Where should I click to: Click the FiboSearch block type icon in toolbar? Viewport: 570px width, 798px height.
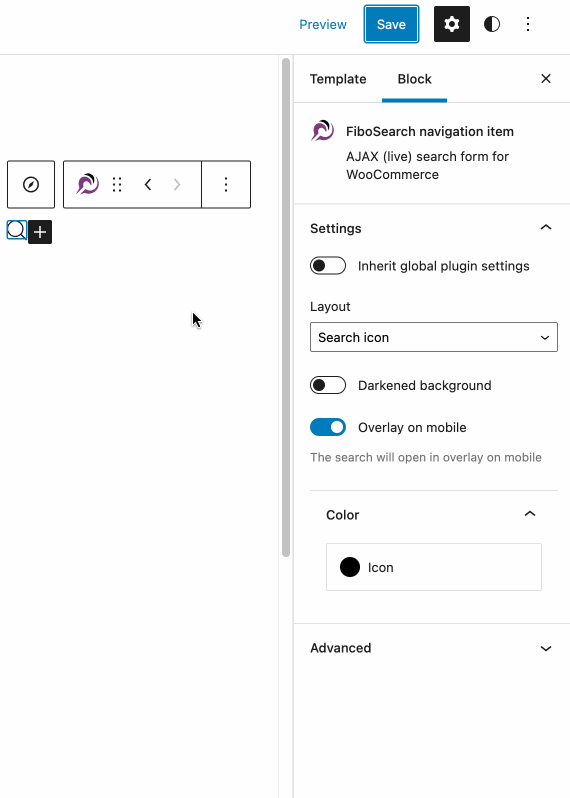click(88, 184)
